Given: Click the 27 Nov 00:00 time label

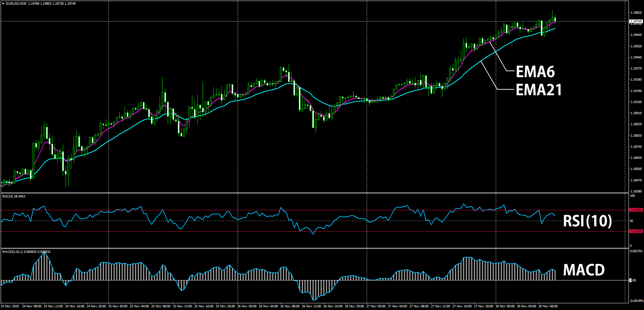Looking at the screenshot, I should pyautogui.click(x=376, y=306).
